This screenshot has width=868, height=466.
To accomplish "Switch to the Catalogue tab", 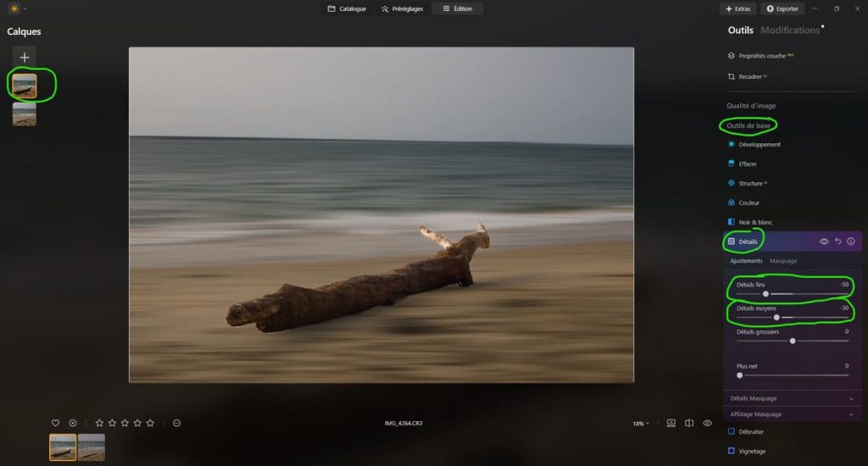I will click(347, 8).
